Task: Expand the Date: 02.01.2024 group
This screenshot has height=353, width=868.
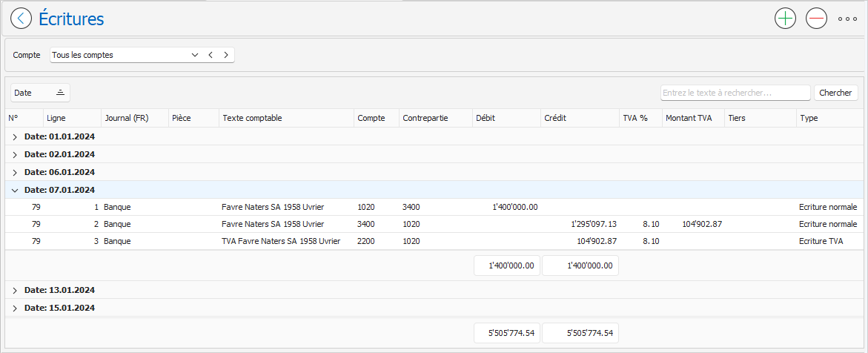Action: click(x=15, y=154)
